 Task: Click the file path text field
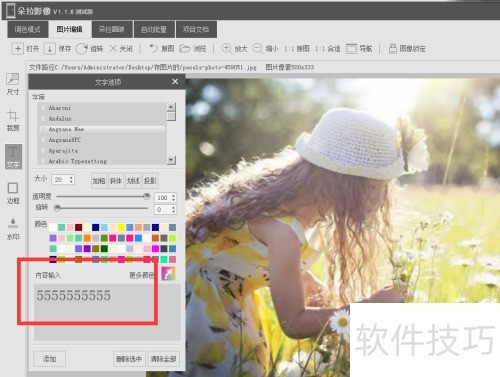[143, 67]
